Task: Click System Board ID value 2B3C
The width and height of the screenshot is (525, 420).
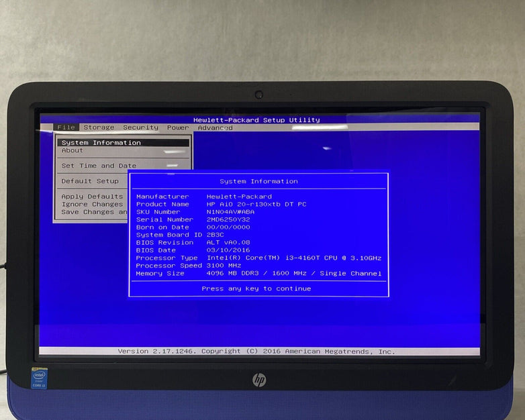Action: point(215,235)
